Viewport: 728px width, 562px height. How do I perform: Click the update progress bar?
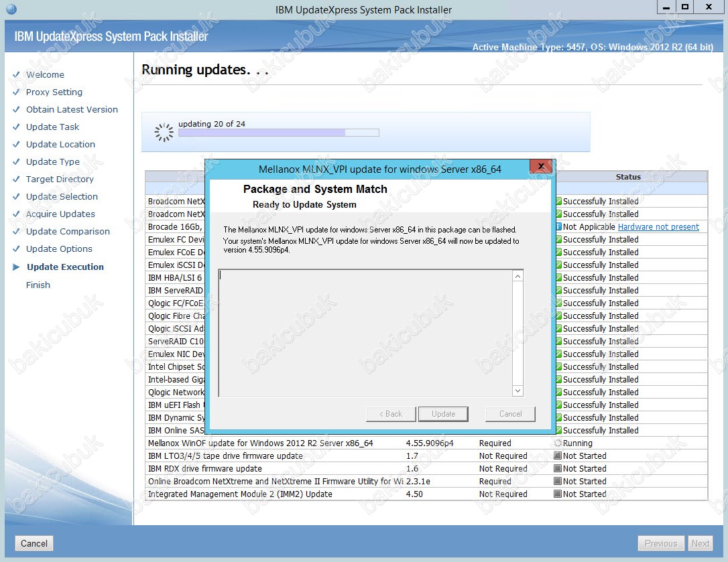coord(279,133)
